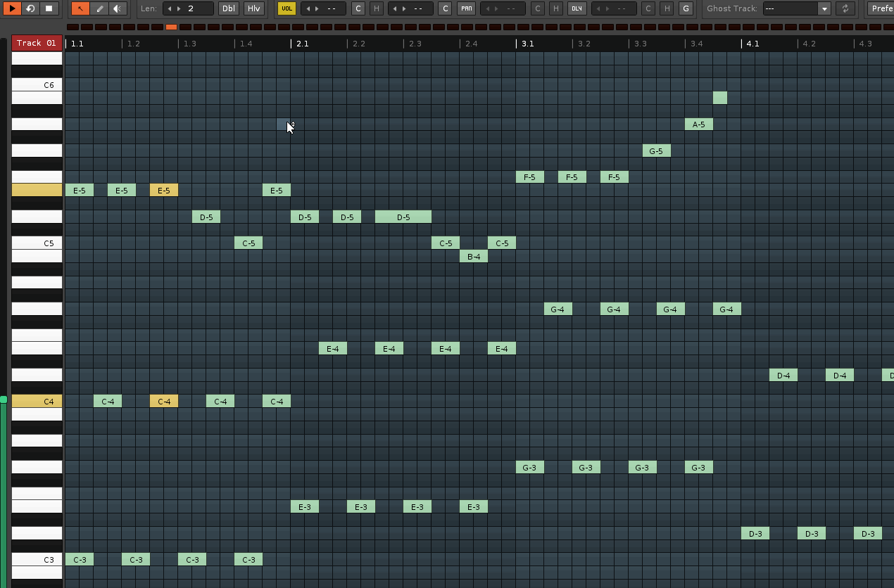Play the highlighted C4 piano key
Screen dimensions: 894x588
click(x=37, y=402)
